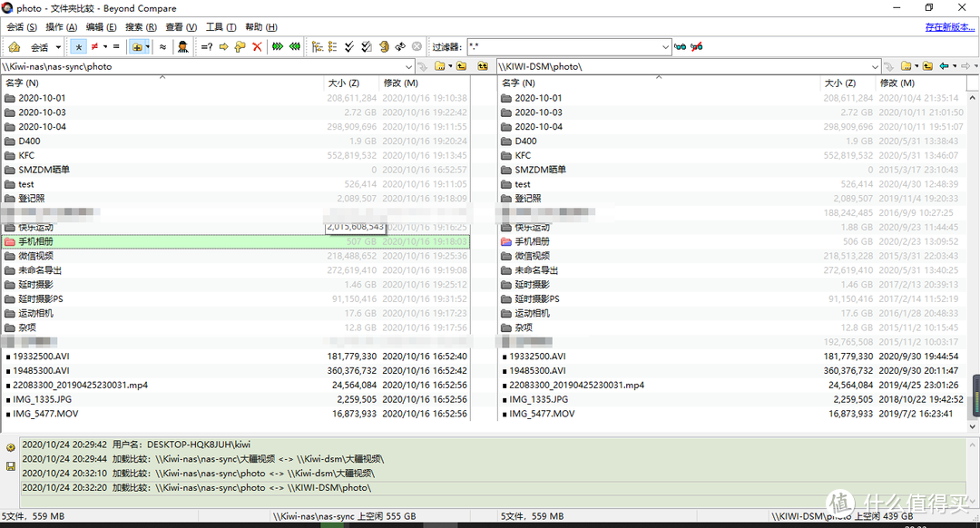Open the 会话 (S) menu

point(22,27)
